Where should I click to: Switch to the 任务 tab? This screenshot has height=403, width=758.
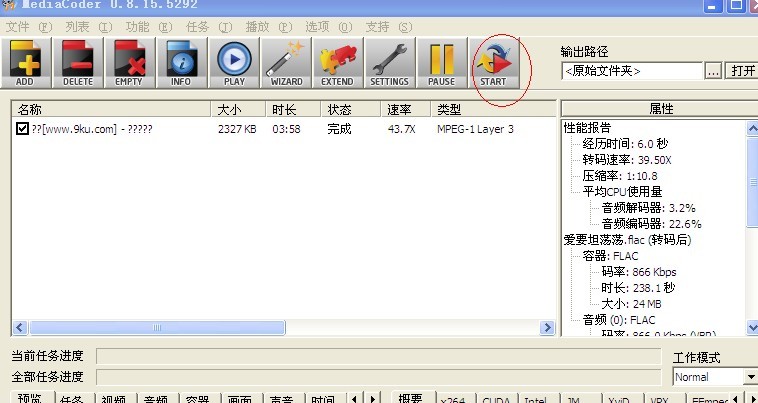pos(73,399)
